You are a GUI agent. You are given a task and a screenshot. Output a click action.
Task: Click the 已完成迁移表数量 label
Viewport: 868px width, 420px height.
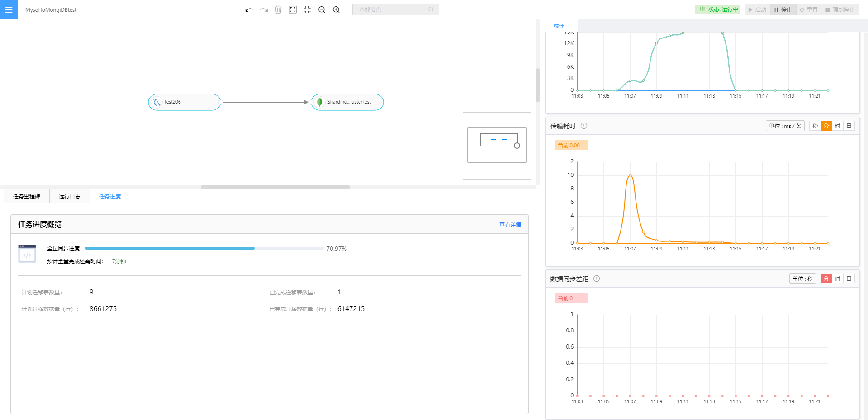coord(292,293)
